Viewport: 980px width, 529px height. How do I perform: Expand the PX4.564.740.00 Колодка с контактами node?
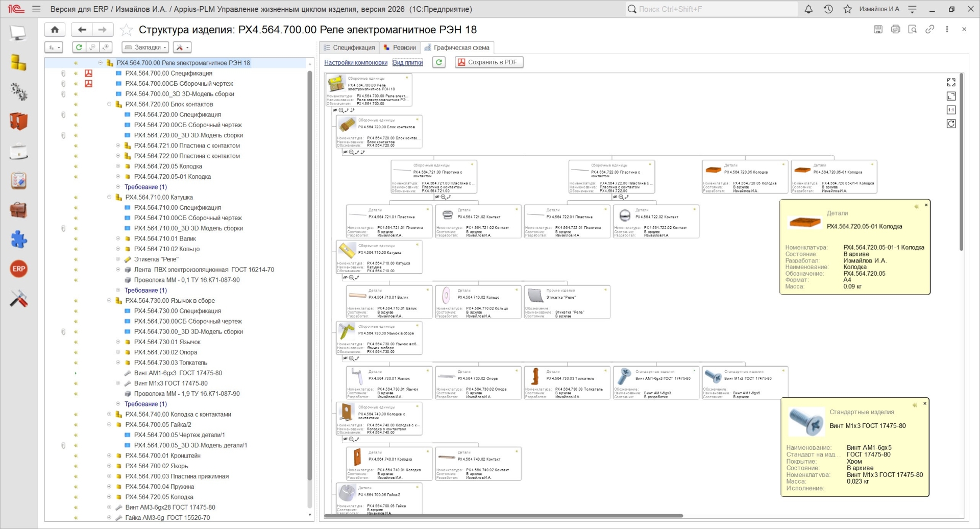(109, 414)
